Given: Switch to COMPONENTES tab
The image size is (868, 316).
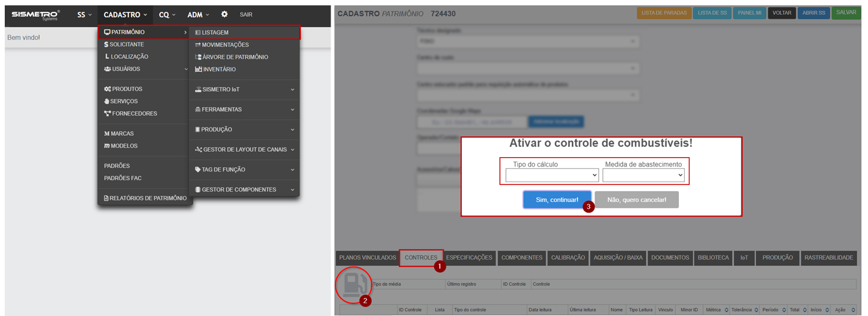Looking at the screenshot, I should coord(522,258).
